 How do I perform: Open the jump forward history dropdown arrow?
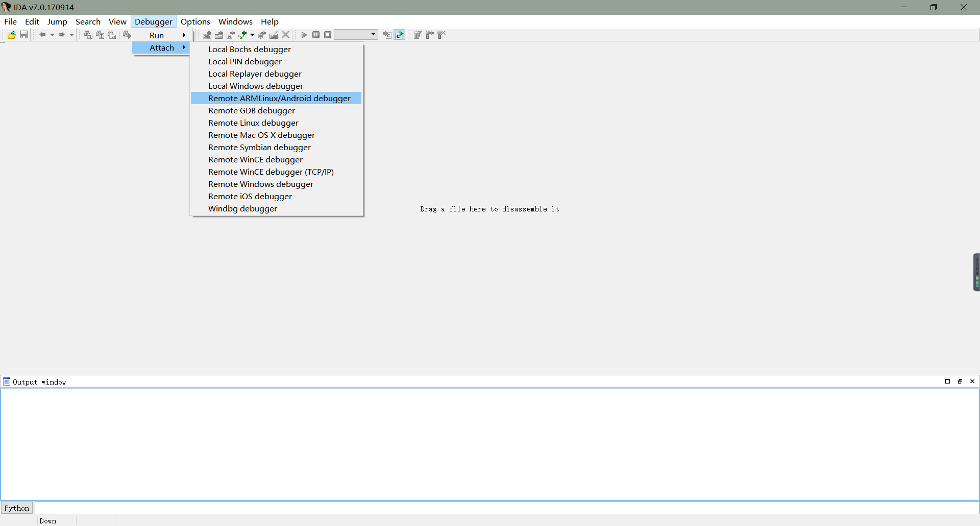71,35
